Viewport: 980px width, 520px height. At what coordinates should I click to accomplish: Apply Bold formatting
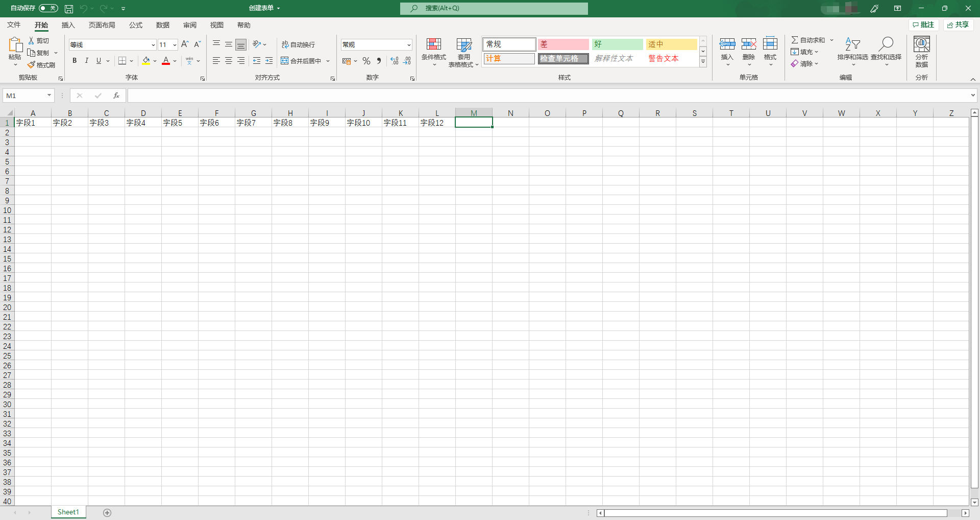[x=75, y=61]
